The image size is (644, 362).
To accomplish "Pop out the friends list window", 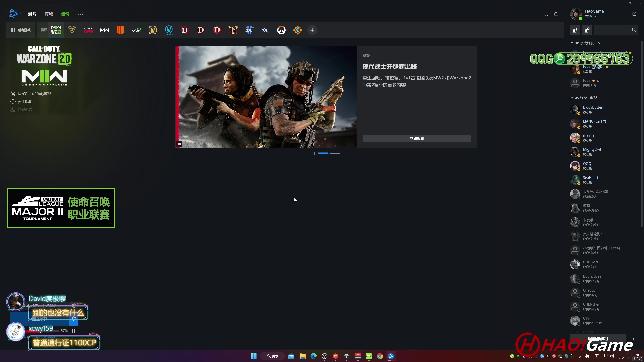I will 634,14.
